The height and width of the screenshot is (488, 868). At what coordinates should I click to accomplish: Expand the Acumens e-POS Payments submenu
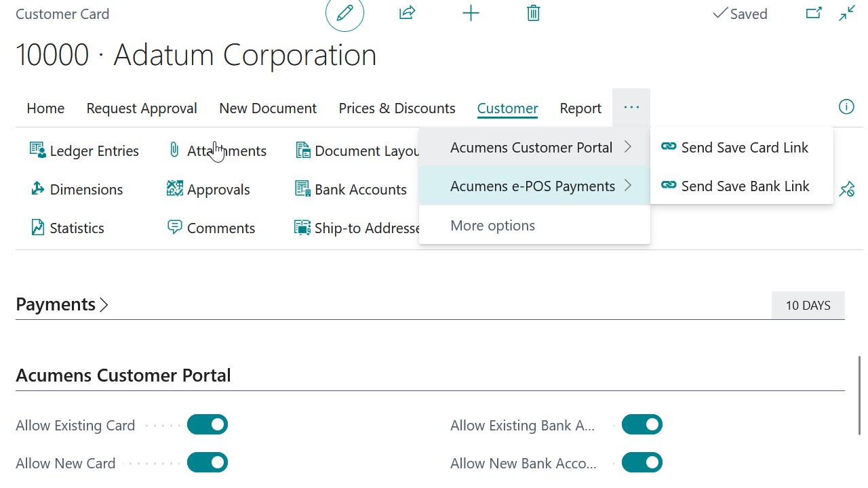point(533,186)
